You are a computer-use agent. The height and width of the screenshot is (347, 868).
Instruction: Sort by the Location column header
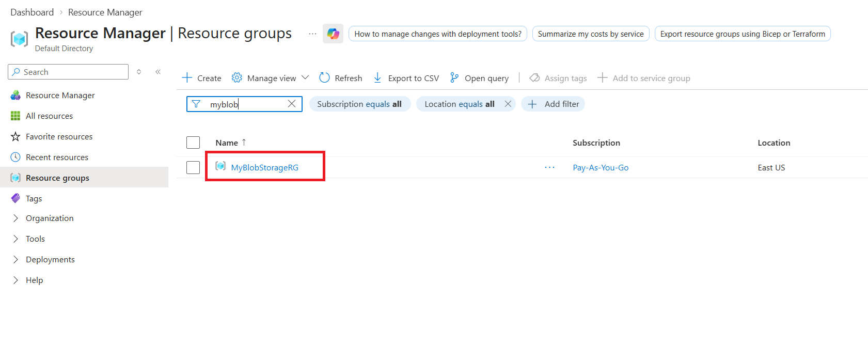[774, 143]
